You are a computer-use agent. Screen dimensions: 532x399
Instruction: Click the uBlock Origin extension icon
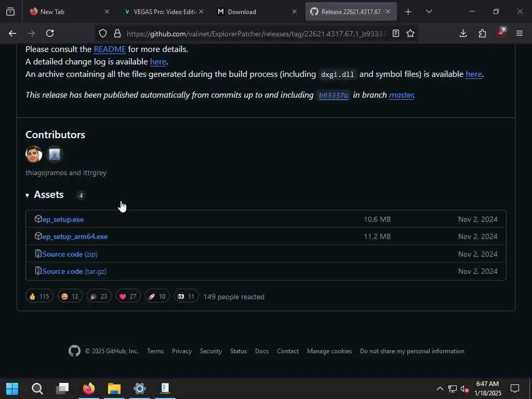pyautogui.click(x=501, y=33)
